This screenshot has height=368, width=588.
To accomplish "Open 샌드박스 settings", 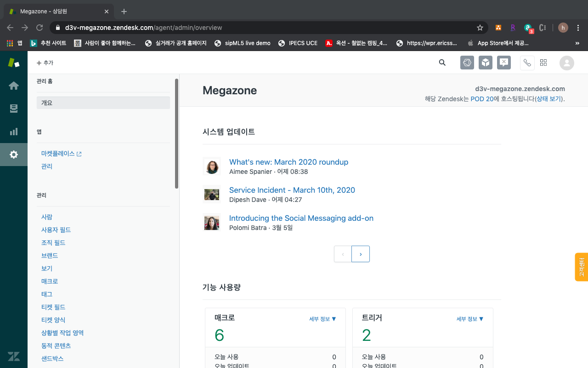I will tap(52, 358).
